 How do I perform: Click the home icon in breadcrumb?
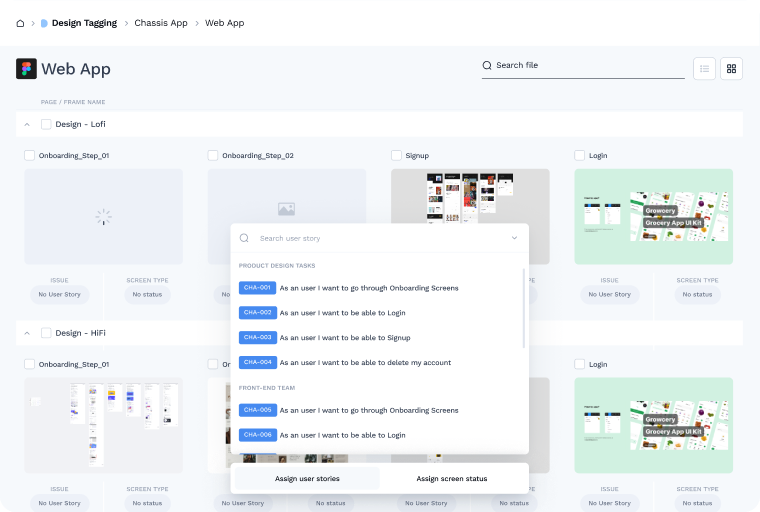(x=20, y=23)
